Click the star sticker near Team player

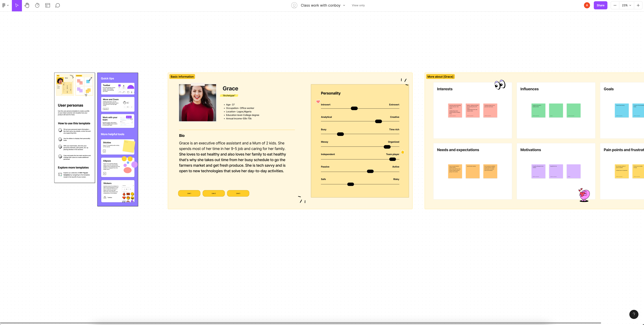402,152
